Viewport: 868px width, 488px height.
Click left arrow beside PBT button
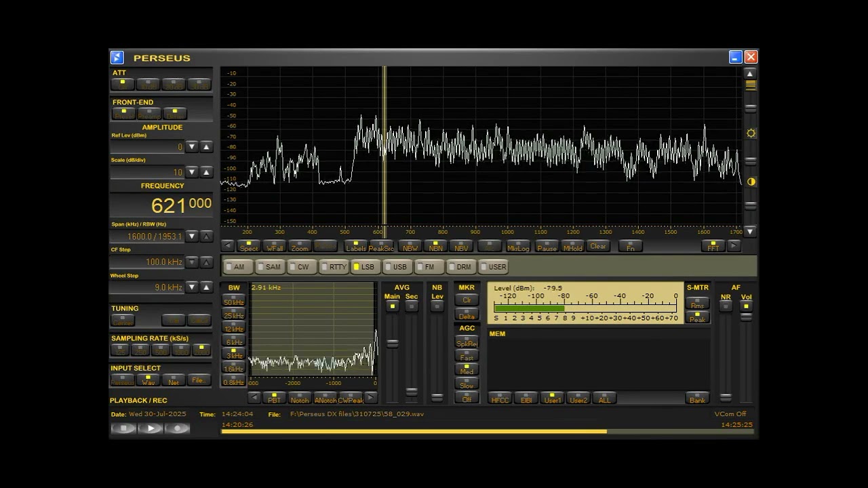pyautogui.click(x=254, y=398)
